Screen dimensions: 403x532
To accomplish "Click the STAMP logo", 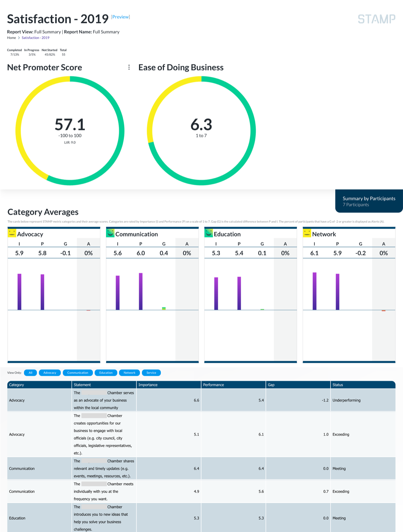I will (x=376, y=19).
